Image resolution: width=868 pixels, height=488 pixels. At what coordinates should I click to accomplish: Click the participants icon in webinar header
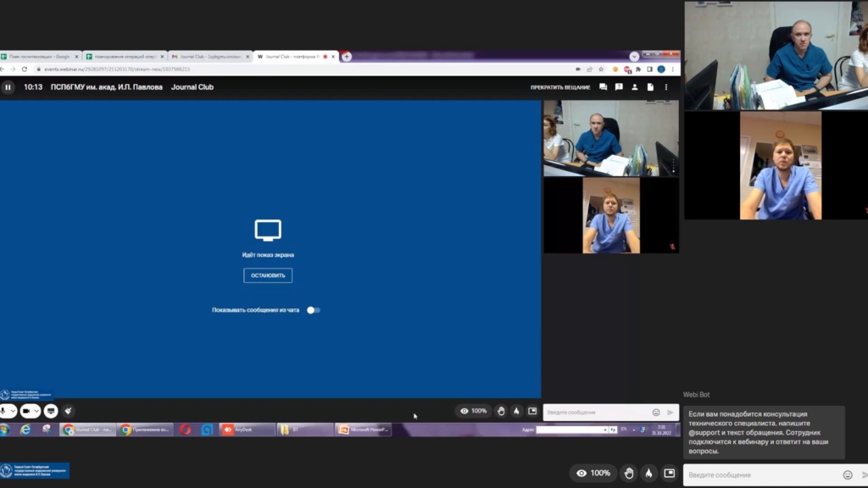[635, 86]
